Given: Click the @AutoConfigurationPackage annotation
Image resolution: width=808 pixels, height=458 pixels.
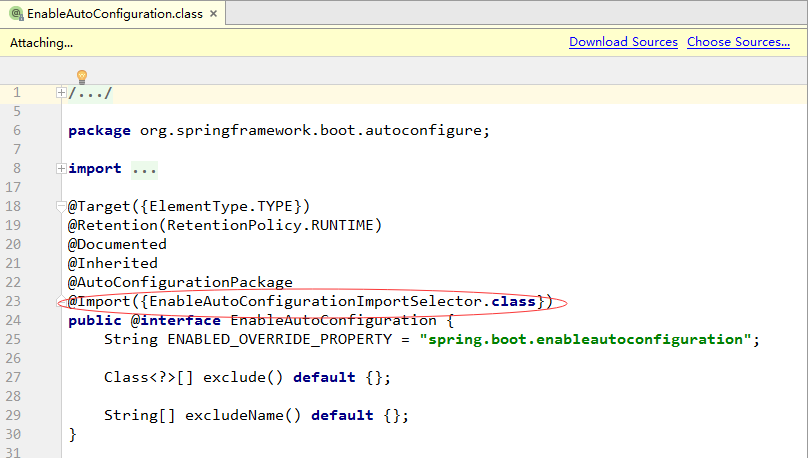Looking at the screenshot, I should coord(180,282).
